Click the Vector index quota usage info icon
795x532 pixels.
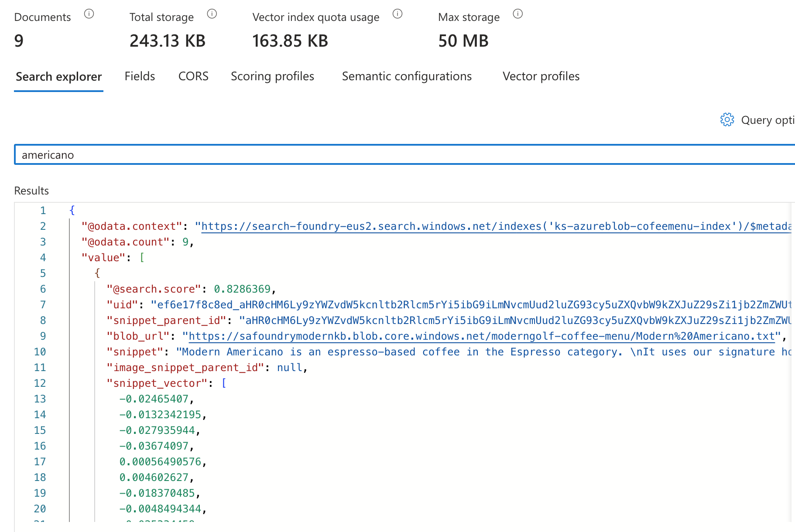click(397, 14)
